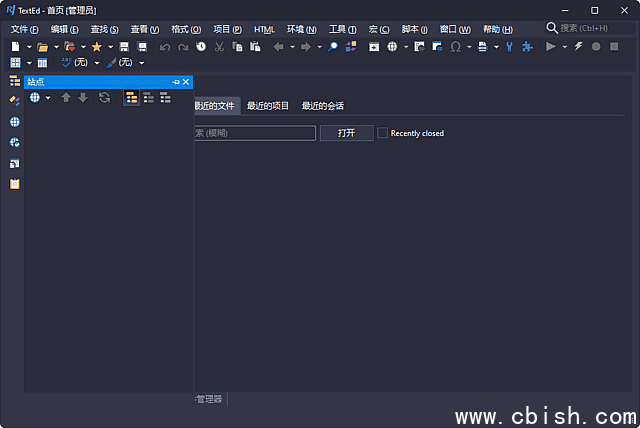Click the magnifier find icon in toolbar
The height and width of the screenshot is (428, 640).
pyautogui.click(x=333, y=47)
